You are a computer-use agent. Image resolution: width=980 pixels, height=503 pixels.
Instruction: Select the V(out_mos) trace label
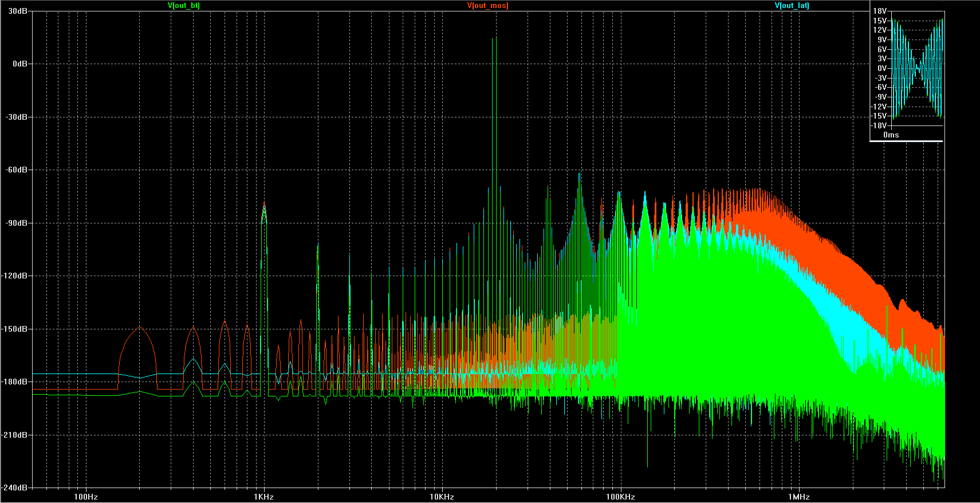coord(487,6)
